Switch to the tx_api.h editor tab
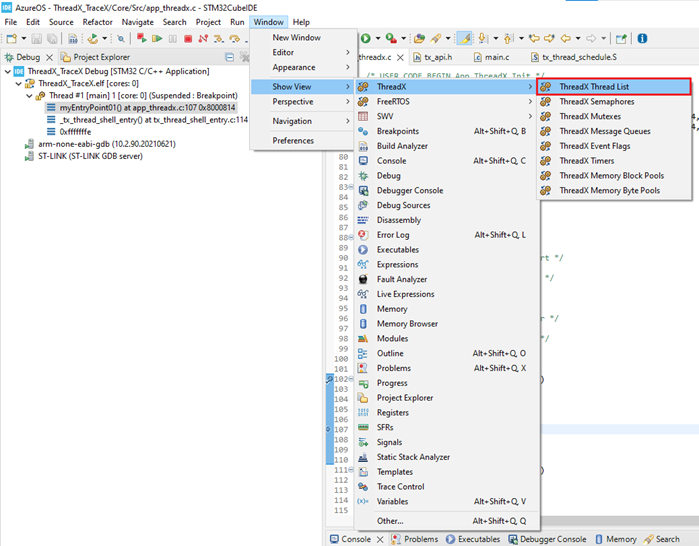 coord(433,57)
